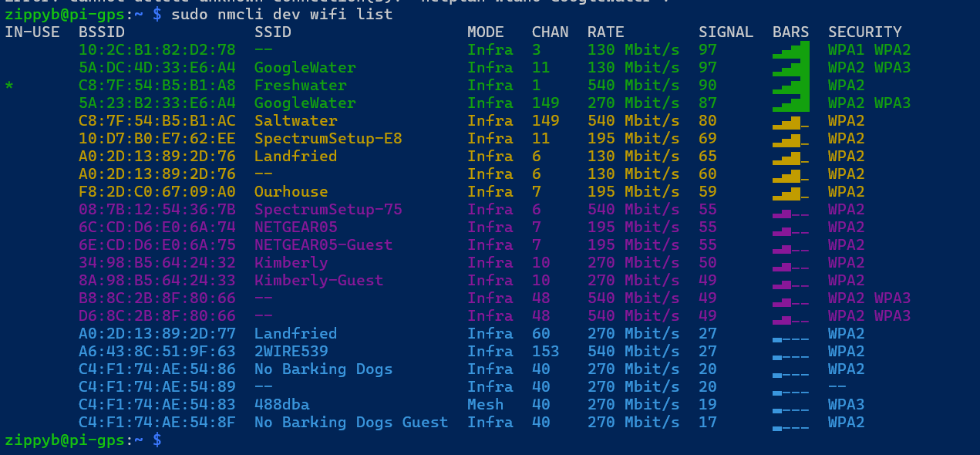The height and width of the screenshot is (455, 980).
Task: Click the SSID column header
Action: point(273,32)
